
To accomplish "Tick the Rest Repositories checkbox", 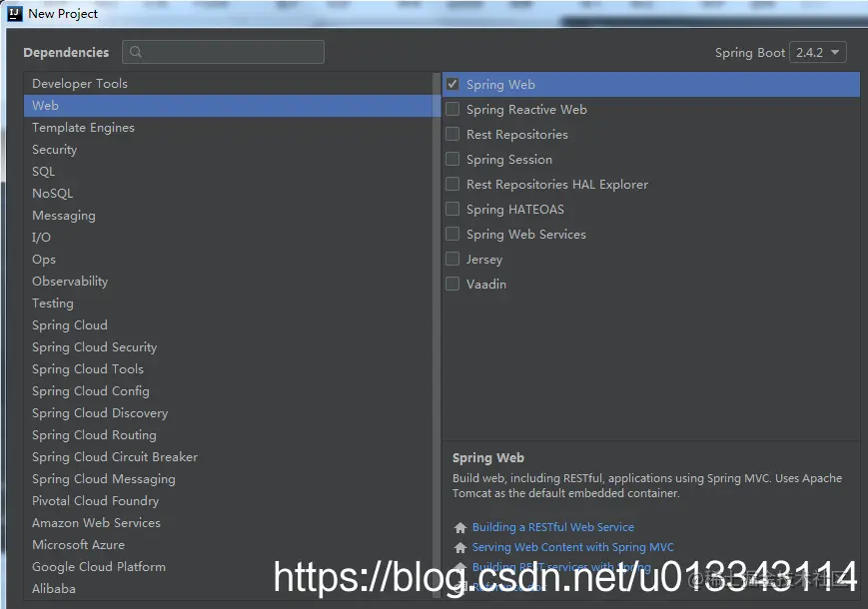I will point(452,134).
